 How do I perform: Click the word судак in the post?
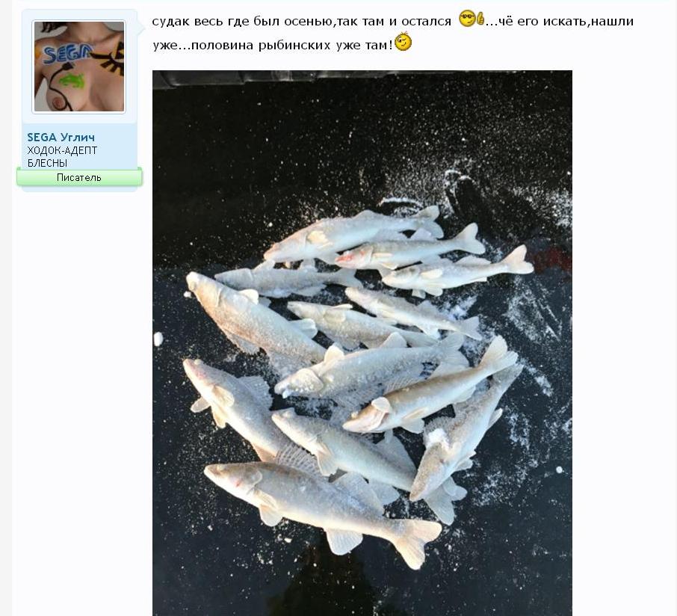[x=171, y=21]
